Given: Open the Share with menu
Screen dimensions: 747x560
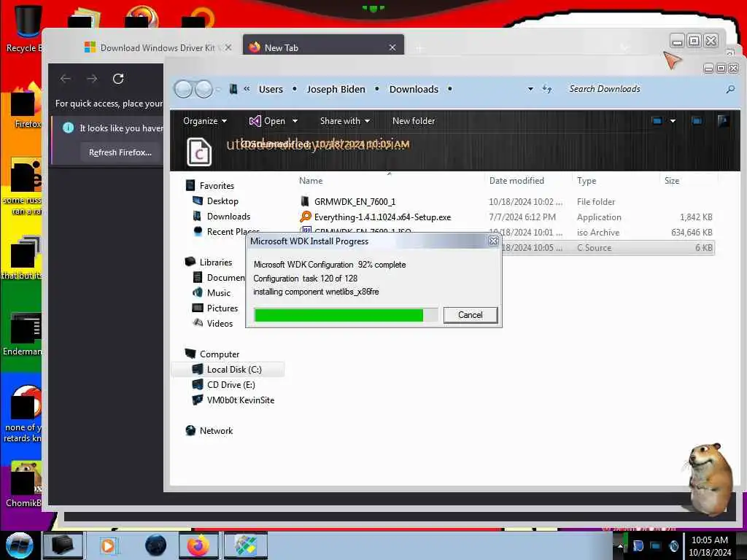Looking at the screenshot, I should point(345,121).
